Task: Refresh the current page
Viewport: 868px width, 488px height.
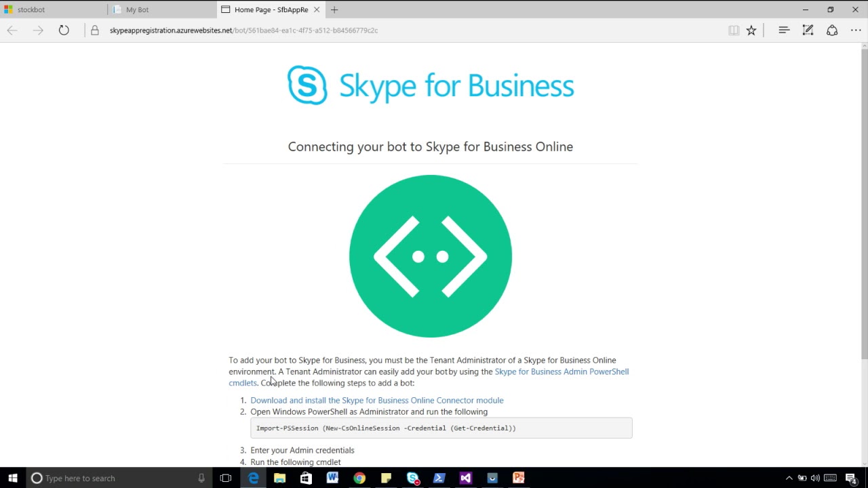Action: (64, 30)
